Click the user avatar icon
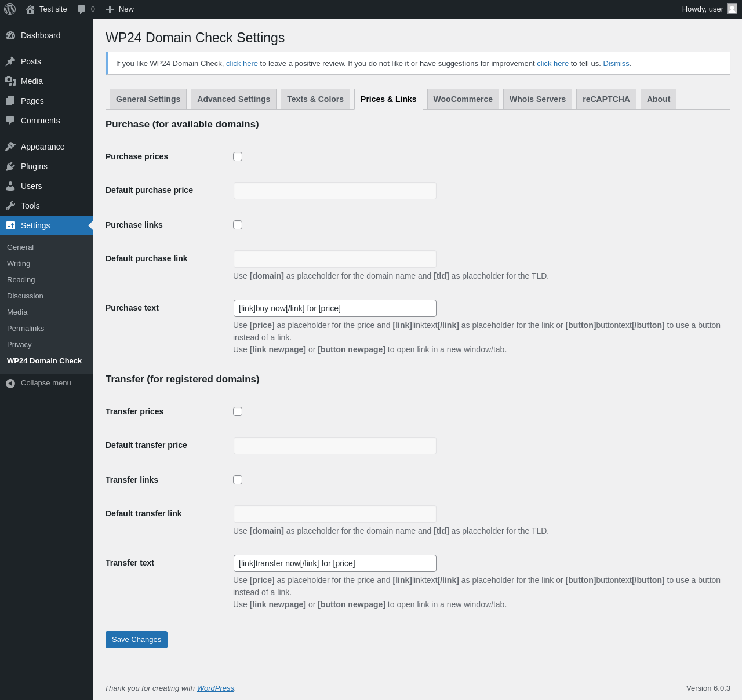The image size is (742, 700). (x=732, y=9)
